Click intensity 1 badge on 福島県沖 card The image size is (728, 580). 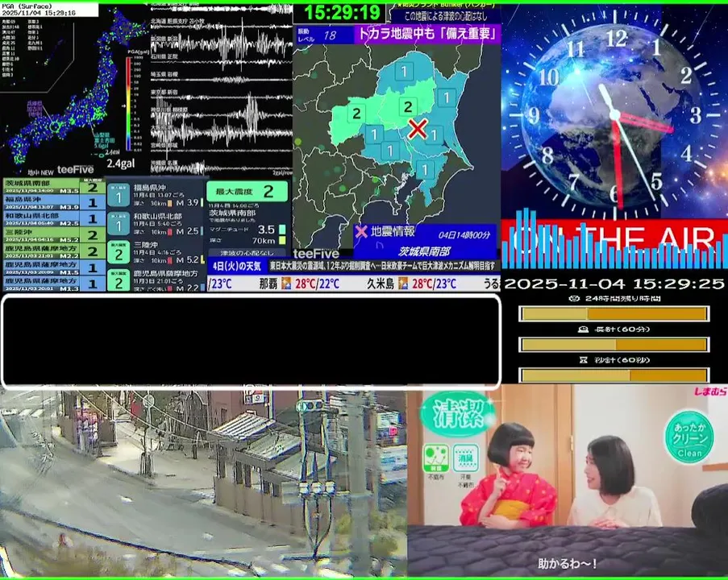119,195
